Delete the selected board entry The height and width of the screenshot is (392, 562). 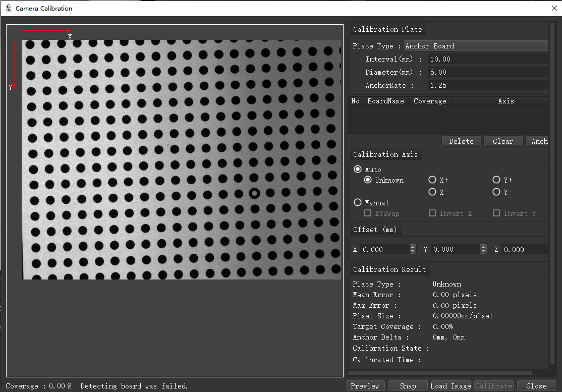(461, 141)
